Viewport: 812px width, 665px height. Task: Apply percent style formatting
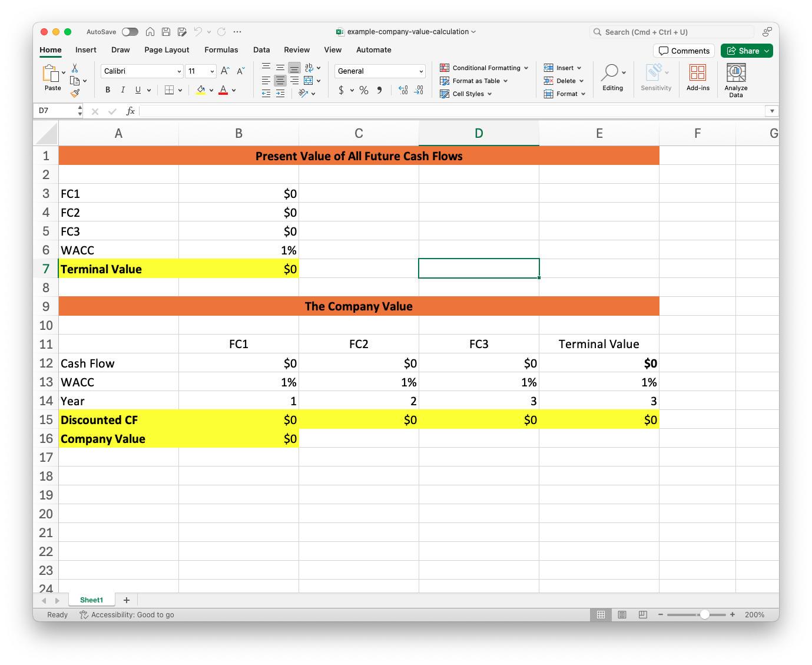click(x=363, y=90)
